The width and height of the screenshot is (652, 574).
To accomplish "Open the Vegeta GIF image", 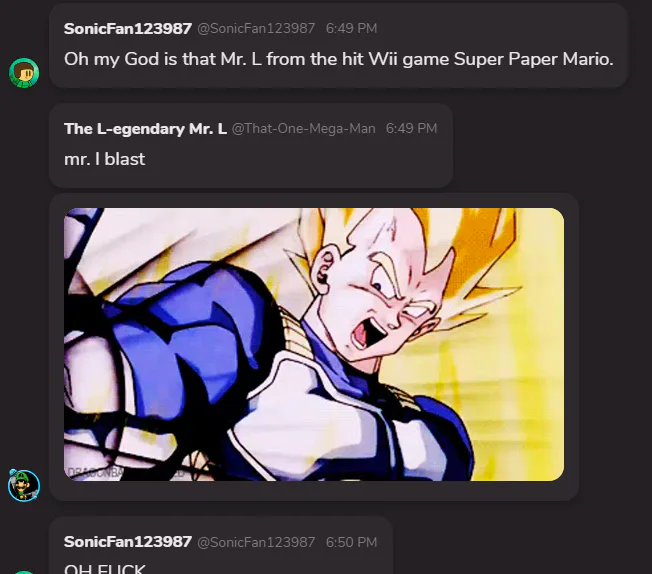I will [x=314, y=344].
